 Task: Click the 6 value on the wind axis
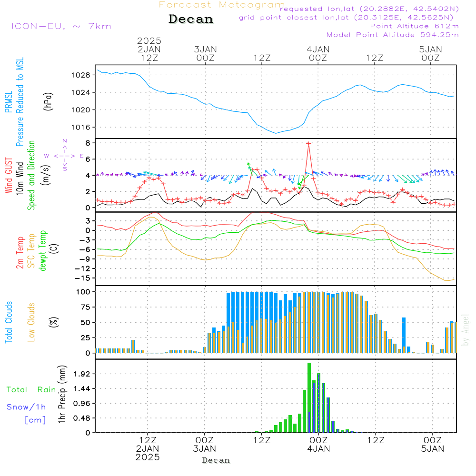[88, 159]
